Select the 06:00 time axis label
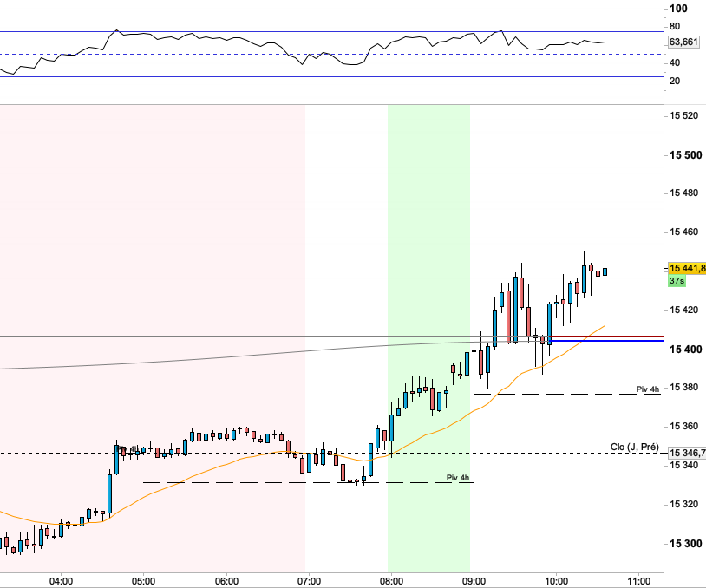Image resolution: width=706 pixels, height=588 pixels. pyautogui.click(x=226, y=581)
